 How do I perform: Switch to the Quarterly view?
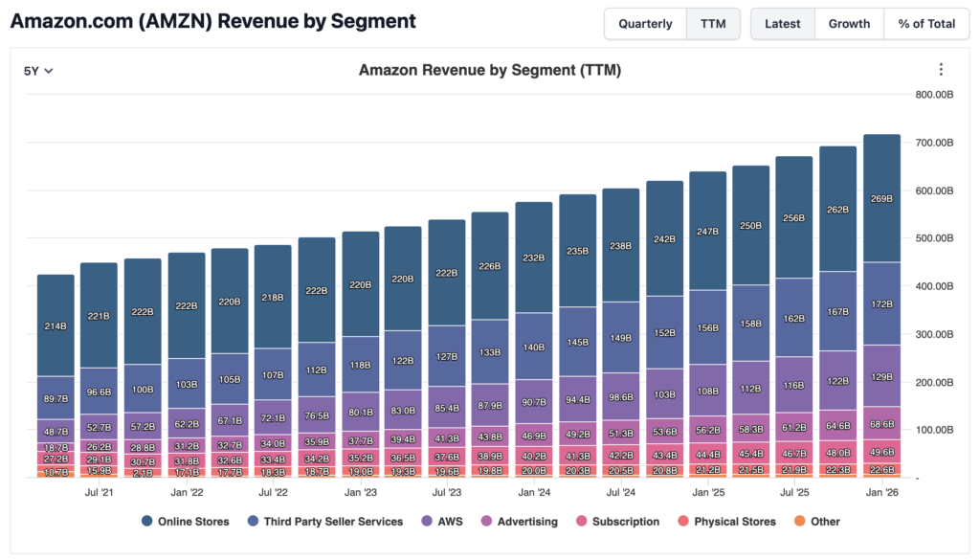point(645,24)
